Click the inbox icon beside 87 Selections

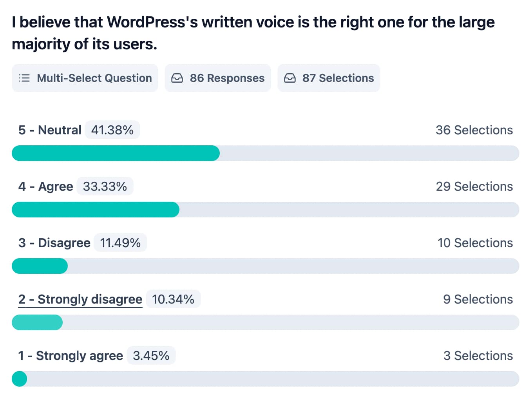click(290, 78)
